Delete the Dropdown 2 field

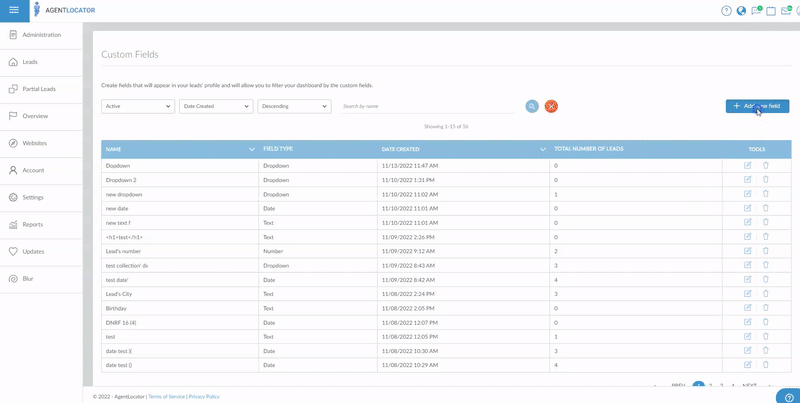coord(765,180)
